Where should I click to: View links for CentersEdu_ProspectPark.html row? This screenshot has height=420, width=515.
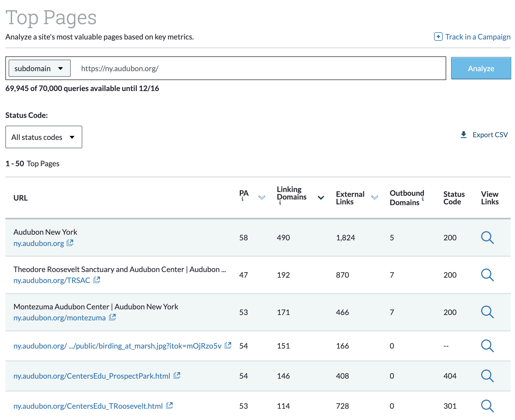[487, 376]
